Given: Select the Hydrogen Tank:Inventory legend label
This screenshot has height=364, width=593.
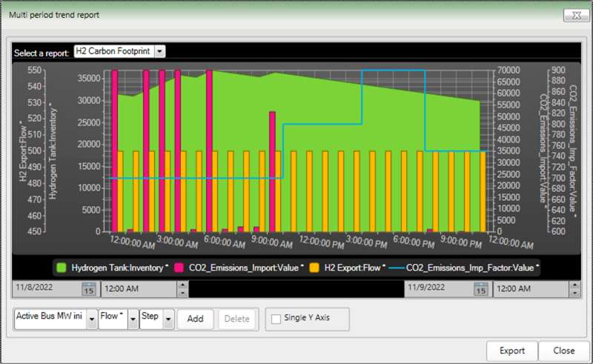Looking at the screenshot, I should click(119, 268).
